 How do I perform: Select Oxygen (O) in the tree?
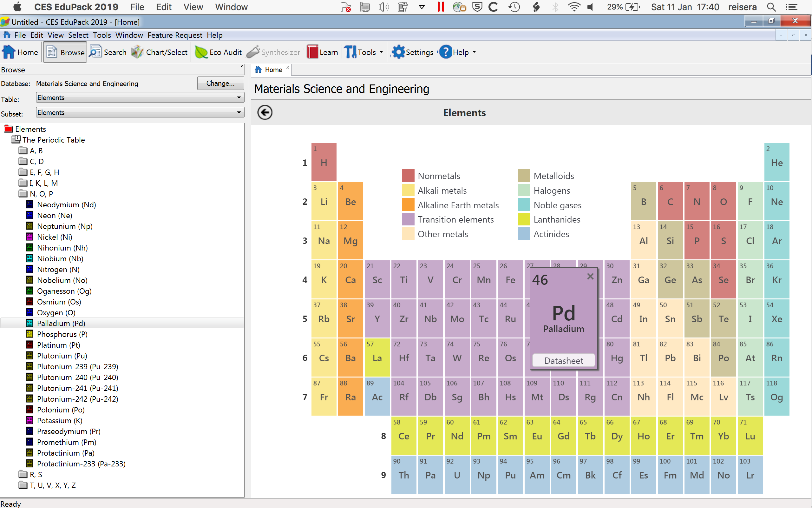coord(56,312)
